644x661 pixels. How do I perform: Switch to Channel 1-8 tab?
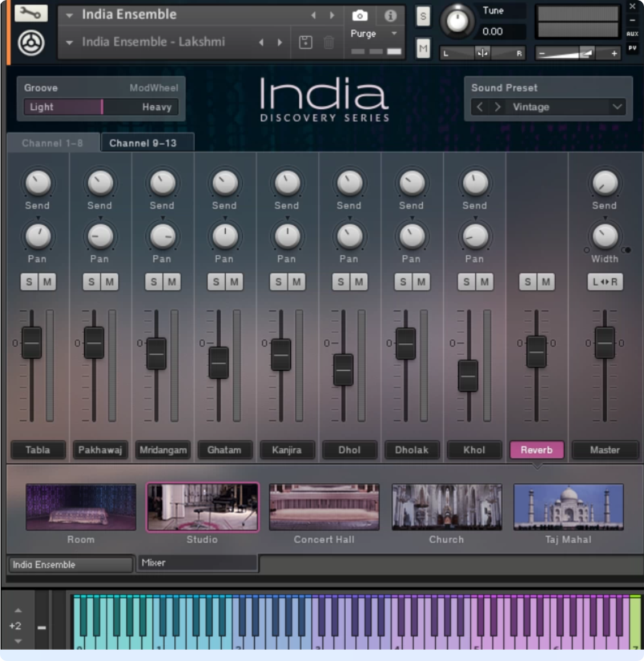coord(53,143)
